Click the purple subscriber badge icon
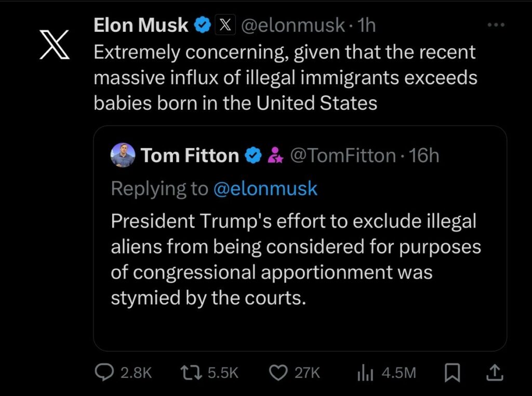The image size is (532, 396). pos(274,155)
